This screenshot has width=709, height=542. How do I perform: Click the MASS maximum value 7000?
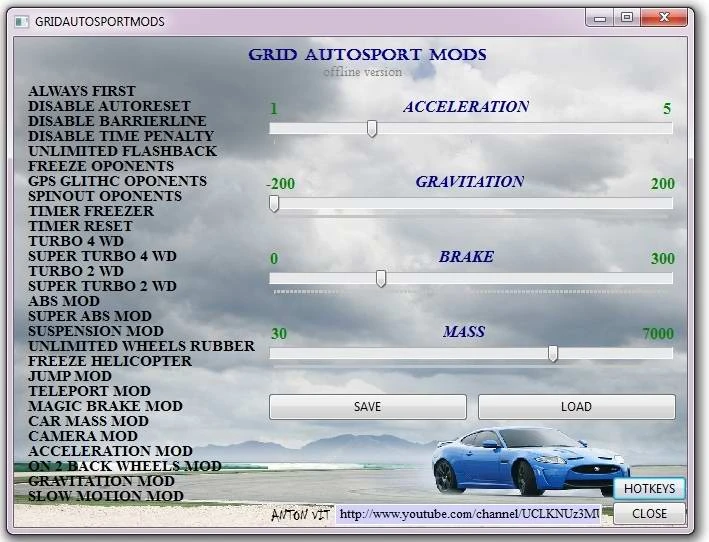(x=658, y=333)
